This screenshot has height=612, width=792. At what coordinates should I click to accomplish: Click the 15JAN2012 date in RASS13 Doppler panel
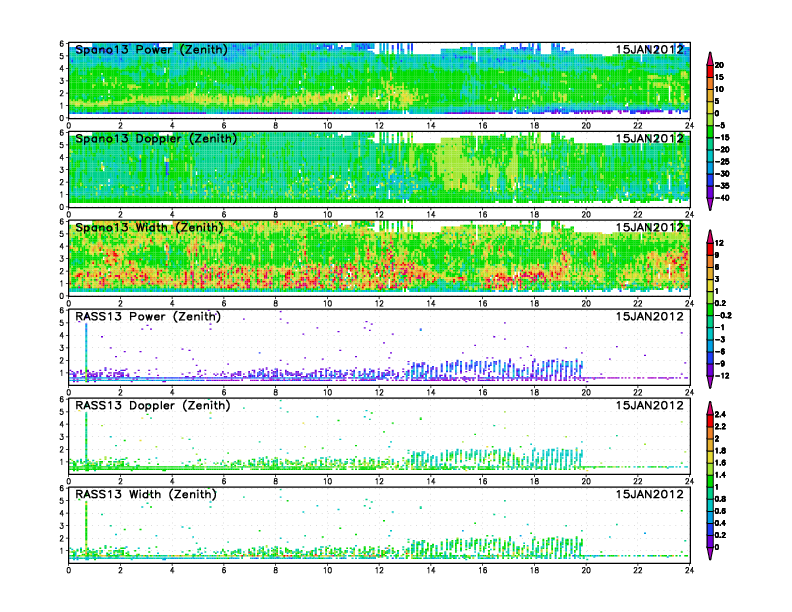point(650,405)
